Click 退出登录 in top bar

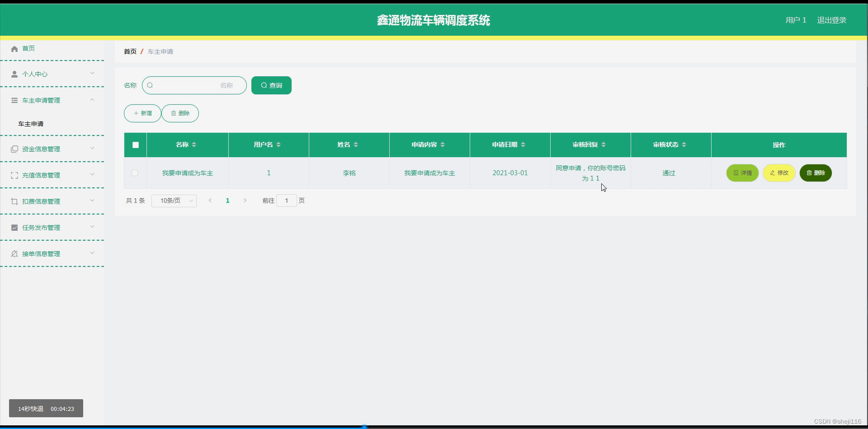pyautogui.click(x=832, y=20)
